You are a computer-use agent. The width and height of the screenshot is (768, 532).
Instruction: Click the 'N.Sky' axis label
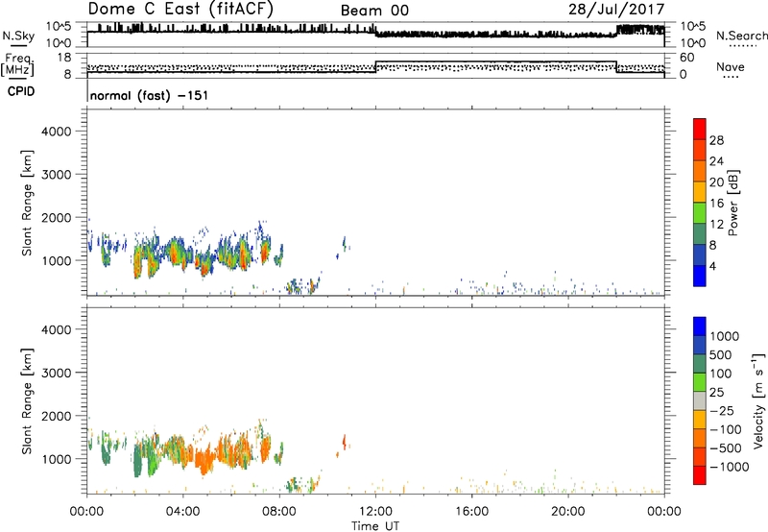(18, 36)
